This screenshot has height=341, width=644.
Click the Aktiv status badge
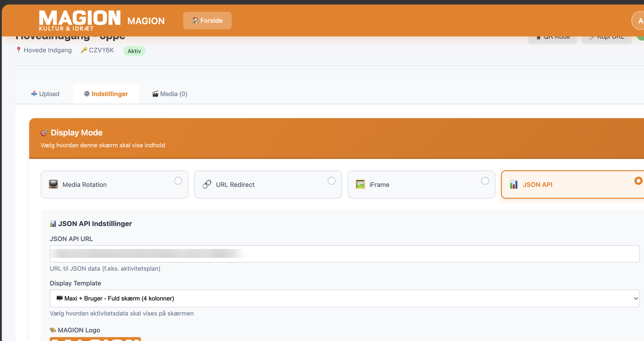tap(134, 51)
